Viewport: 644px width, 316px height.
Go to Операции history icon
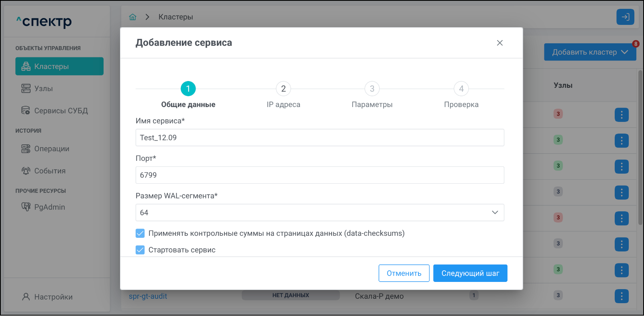[x=26, y=149]
